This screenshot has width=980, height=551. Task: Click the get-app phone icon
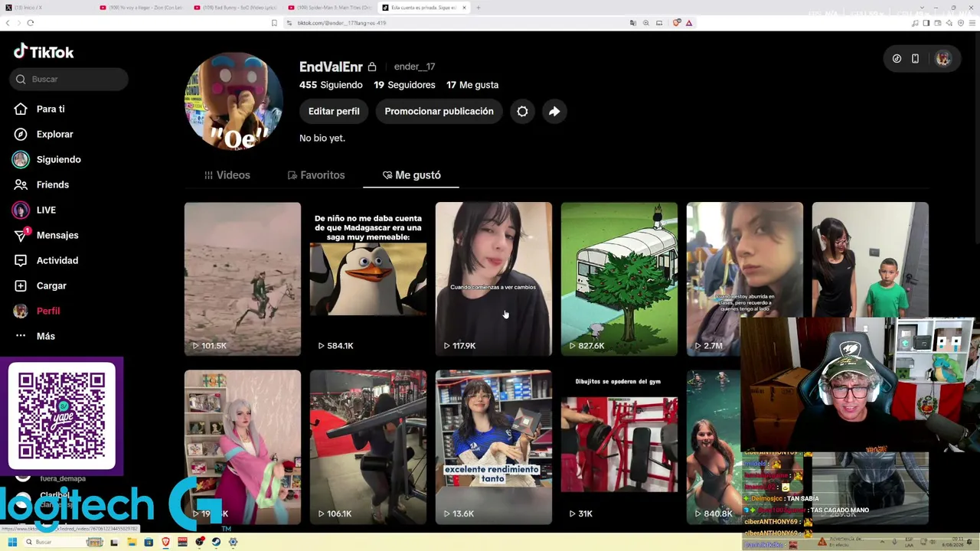[x=915, y=59]
